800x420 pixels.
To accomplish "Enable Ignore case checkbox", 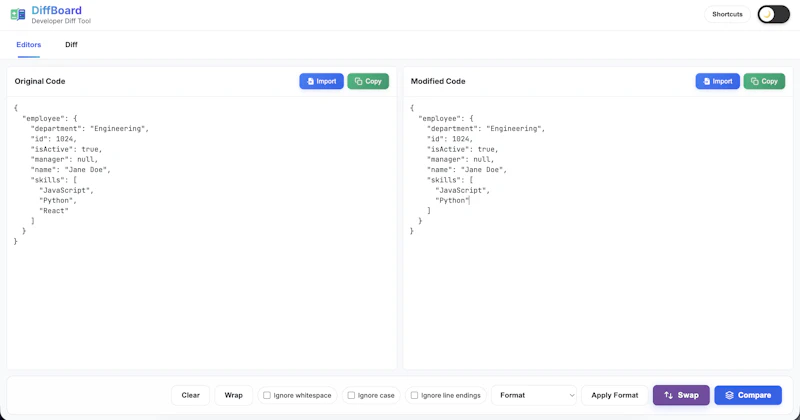I will [x=351, y=396].
